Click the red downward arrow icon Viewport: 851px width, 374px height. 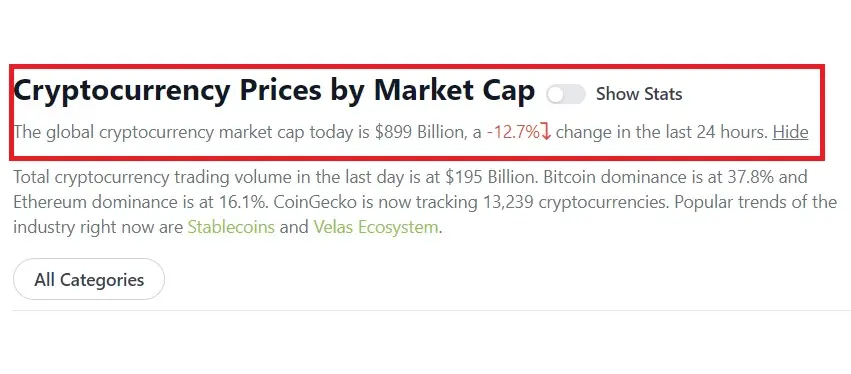coord(546,132)
